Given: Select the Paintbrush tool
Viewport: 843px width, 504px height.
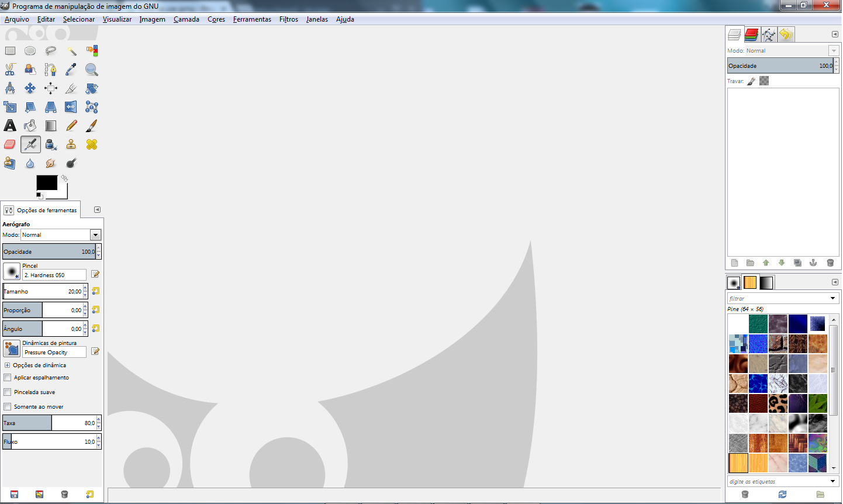Looking at the screenshot, I should (92, 126).
